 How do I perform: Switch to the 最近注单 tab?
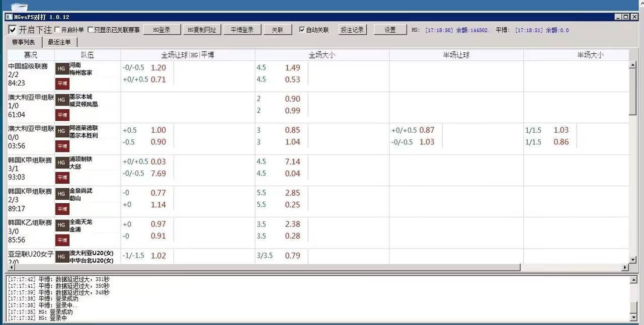[x=59, y=42]
